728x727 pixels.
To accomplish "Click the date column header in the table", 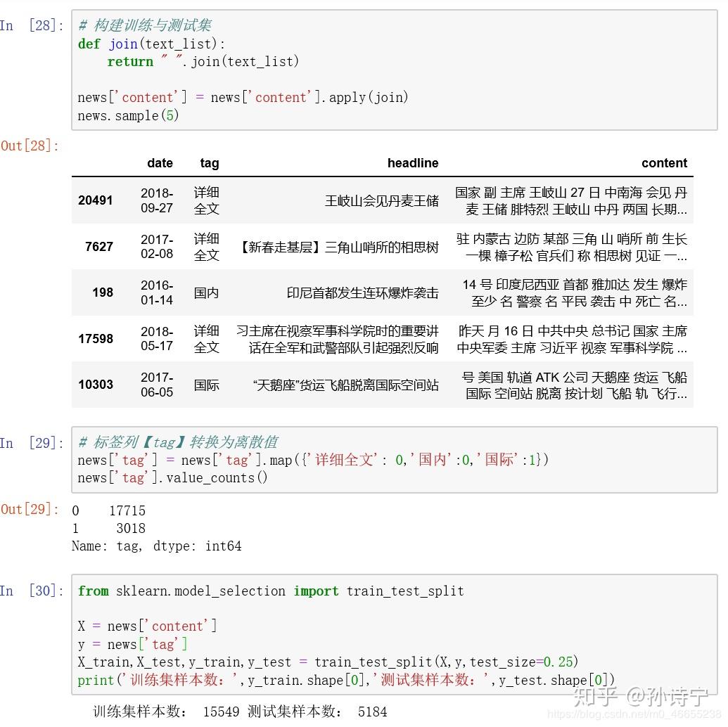I will tap(160, 163).
